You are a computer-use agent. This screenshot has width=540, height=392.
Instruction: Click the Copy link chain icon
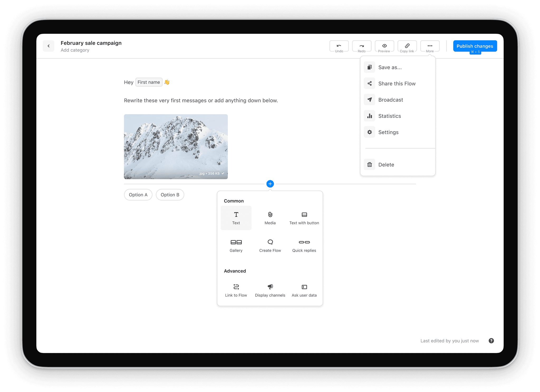407,46
